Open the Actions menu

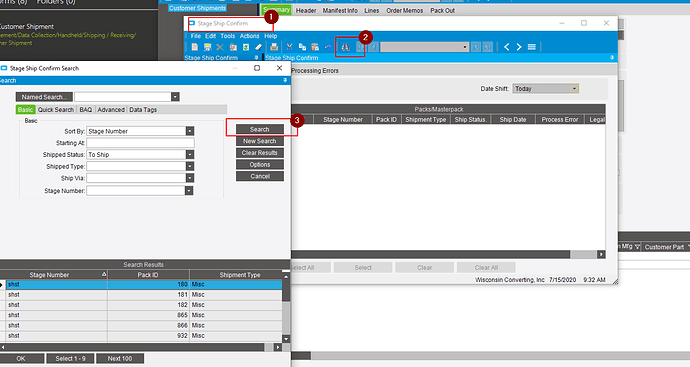pyautogui.click(x=250, y=36)
